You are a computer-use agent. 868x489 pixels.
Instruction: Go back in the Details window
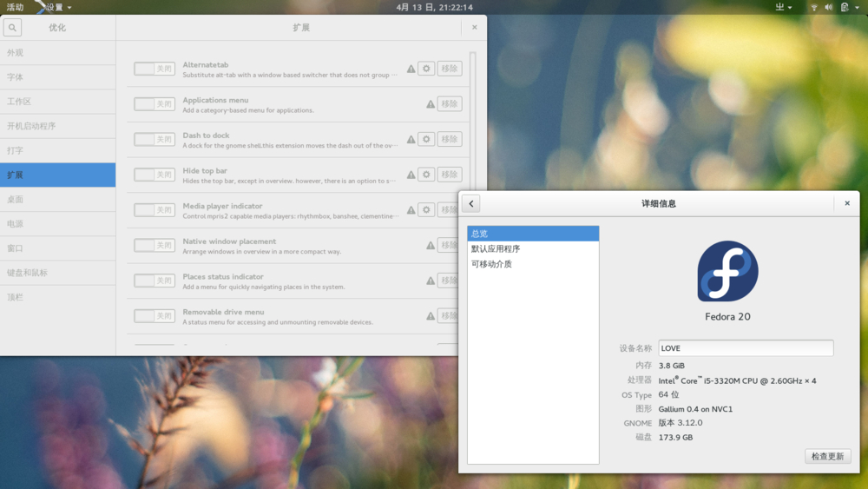(x=471, y=203)
